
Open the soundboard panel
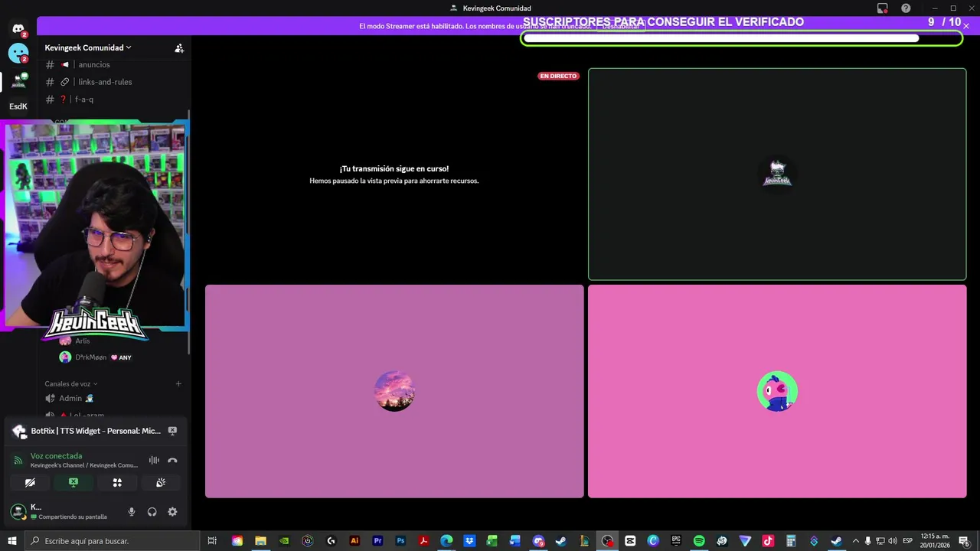[161, 483]
